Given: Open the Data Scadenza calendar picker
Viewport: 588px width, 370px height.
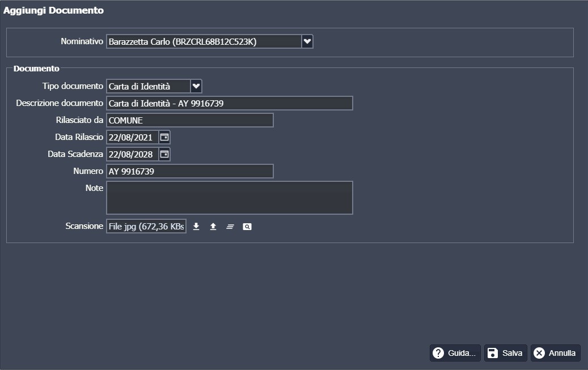Looking at the screenshot, I should point(164,154).
